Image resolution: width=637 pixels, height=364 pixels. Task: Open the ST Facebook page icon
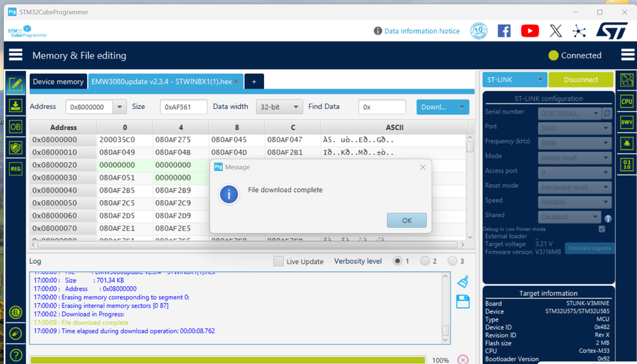click(x=504, y=31)
